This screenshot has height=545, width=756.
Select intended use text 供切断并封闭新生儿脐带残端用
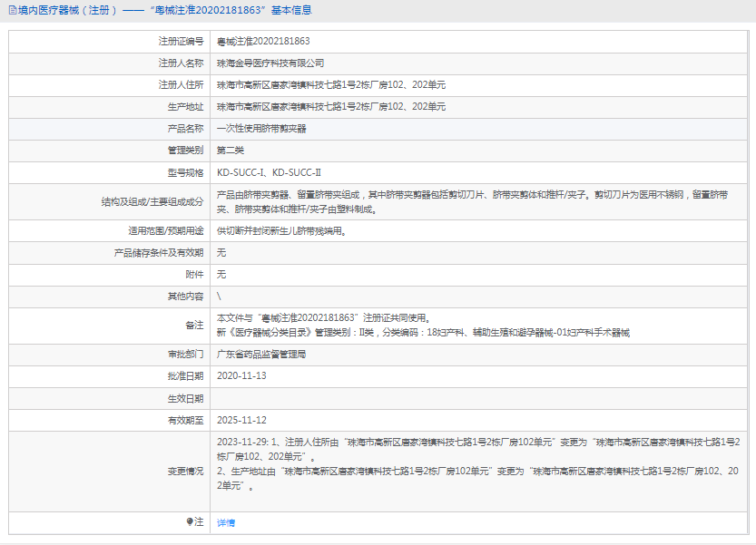(x=281, y=231)
